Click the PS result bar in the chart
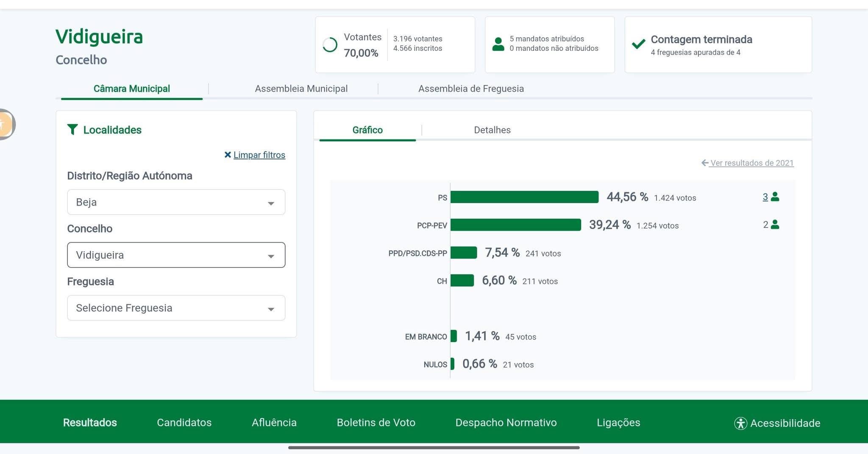The width and height of the screenshot is (868, 454). [525, 197]
